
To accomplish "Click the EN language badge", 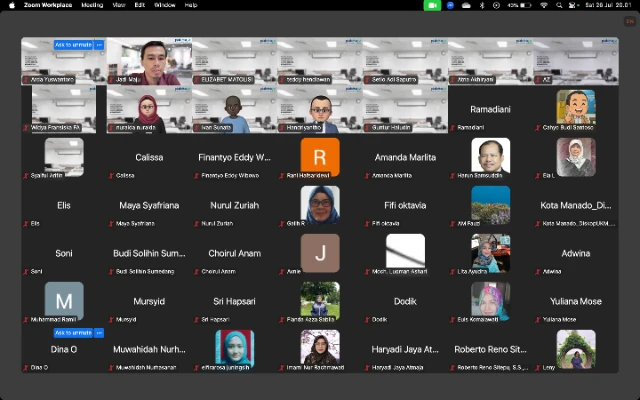I will (x=630, y=21).
